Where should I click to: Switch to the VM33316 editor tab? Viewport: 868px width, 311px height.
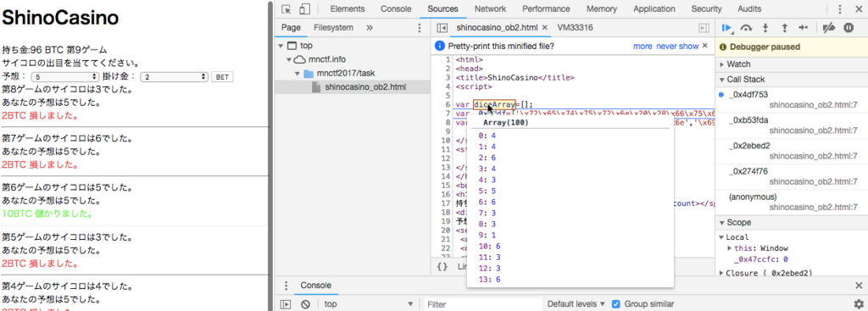coord(576,27)
